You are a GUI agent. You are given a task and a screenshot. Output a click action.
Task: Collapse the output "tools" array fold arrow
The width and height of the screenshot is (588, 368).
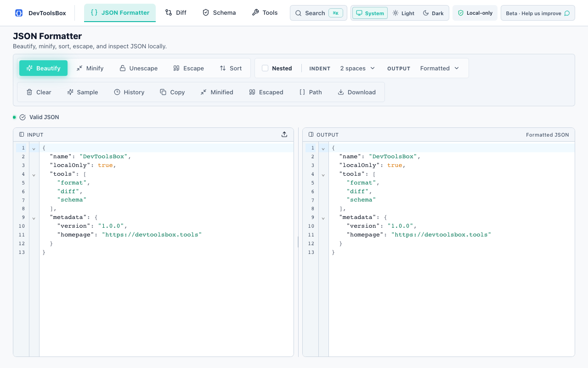pyautogui.click(x=323, y=174)
